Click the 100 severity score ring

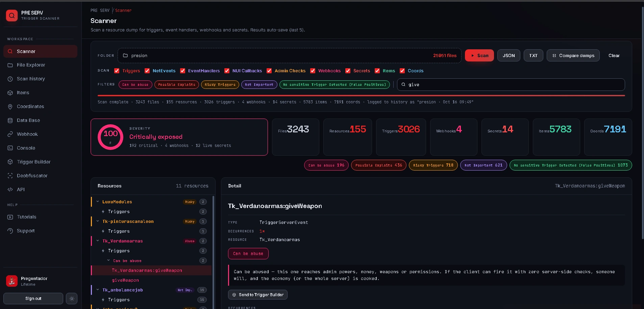pyautogui.click(x=110, y=137)
